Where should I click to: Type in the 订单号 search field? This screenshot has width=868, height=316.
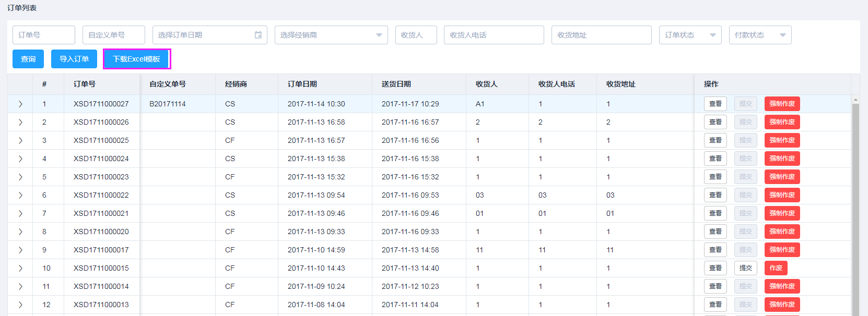(x=44, y=35)
